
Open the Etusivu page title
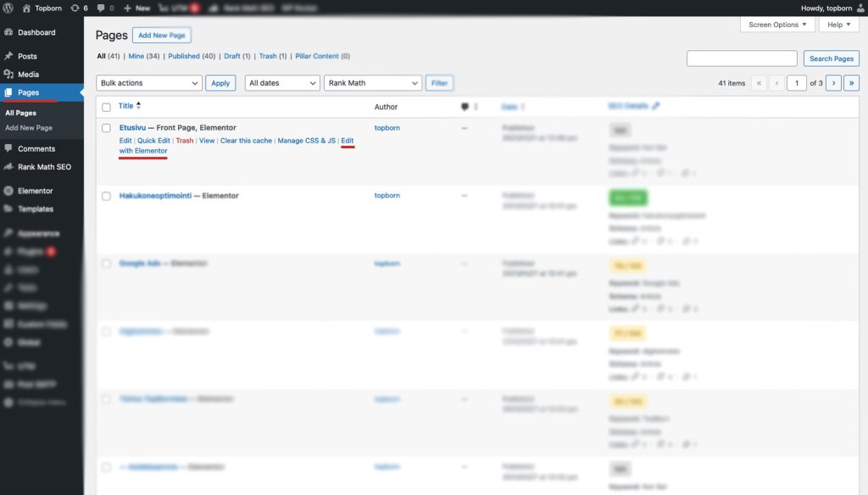[132, 127]
